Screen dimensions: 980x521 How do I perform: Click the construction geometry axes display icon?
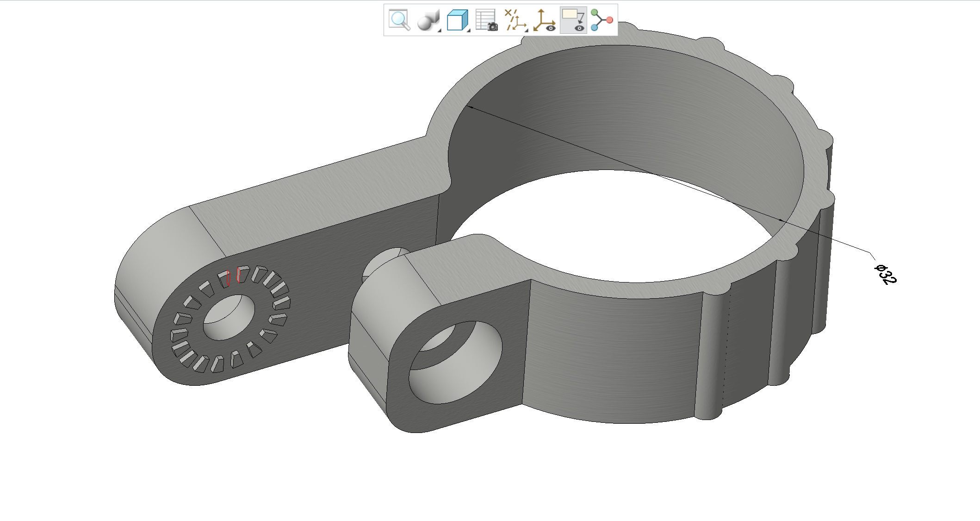pyautogui.click(x=514, y=20)
